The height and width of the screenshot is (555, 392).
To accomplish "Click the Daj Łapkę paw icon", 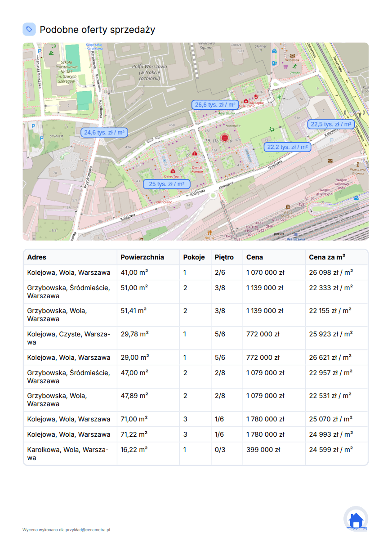I will (x=256, y=96).
